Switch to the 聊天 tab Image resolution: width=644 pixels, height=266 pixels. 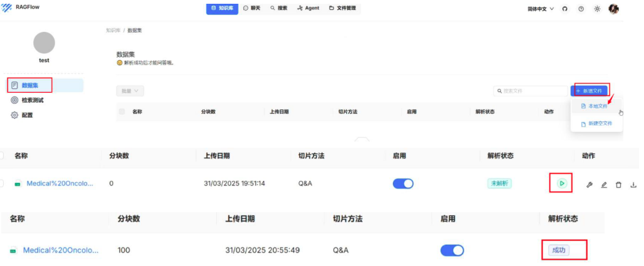[252, 8]
